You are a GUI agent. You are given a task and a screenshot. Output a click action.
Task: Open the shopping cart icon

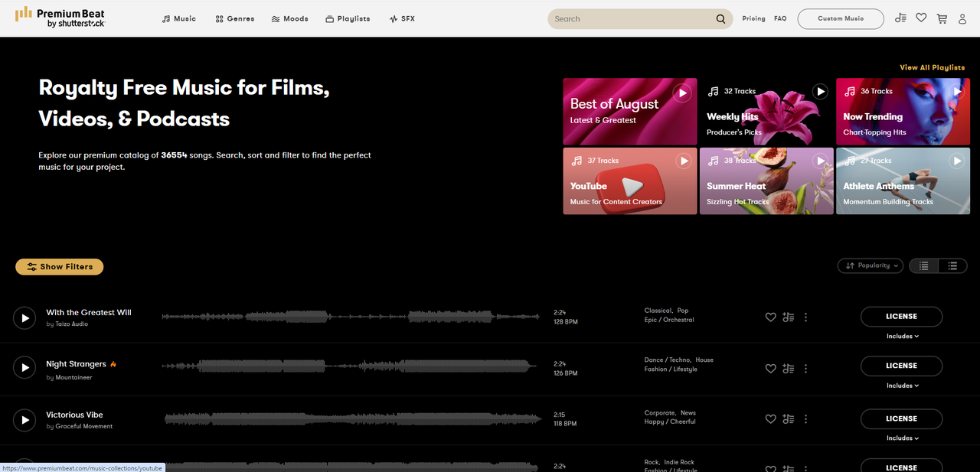tap(942, 18)
